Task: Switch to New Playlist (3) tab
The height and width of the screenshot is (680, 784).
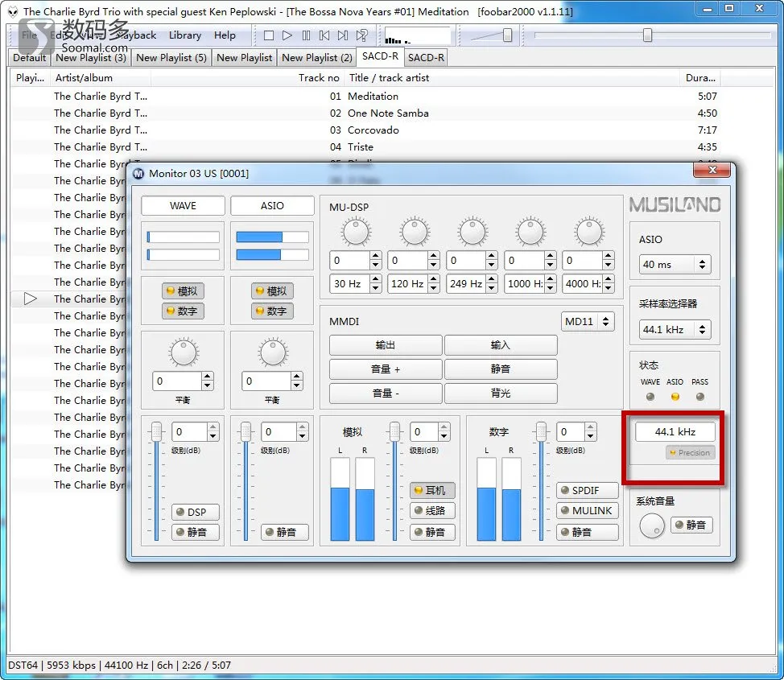Action: click(90, 57)
